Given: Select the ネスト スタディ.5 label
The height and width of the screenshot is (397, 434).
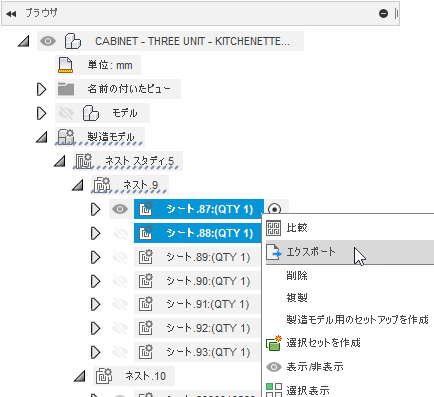Looking at the screenshot, I should coord(140,161).
